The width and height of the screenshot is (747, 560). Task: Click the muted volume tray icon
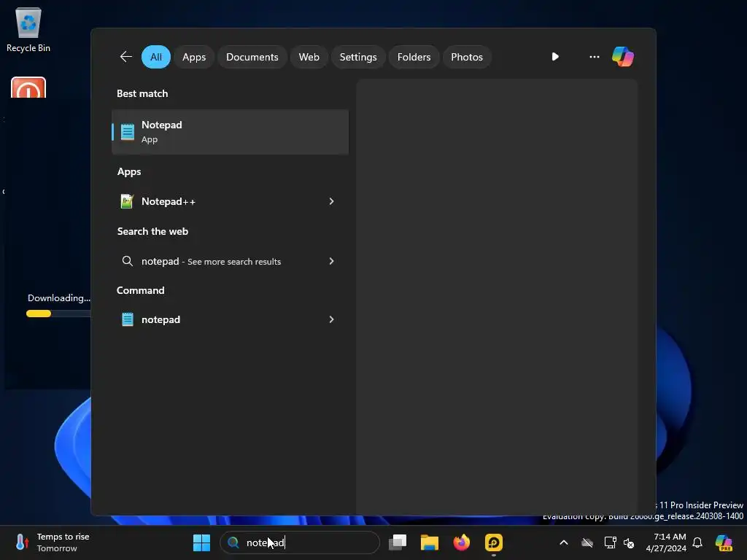tap(629, 542)
